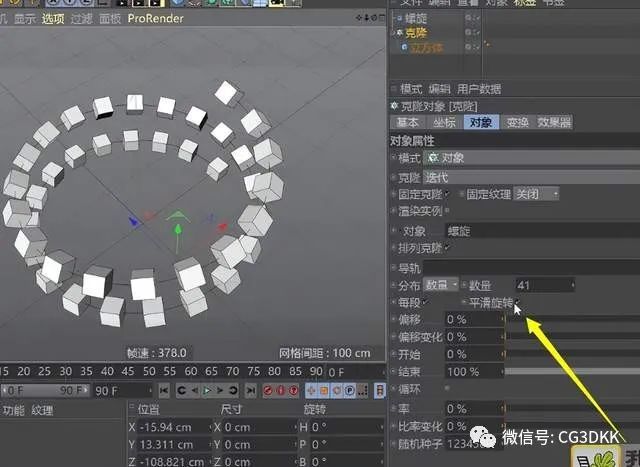Open the 分布 dropdown set to 数量
The height and width of the screenshot is (467, 640).
click(441, 285)
